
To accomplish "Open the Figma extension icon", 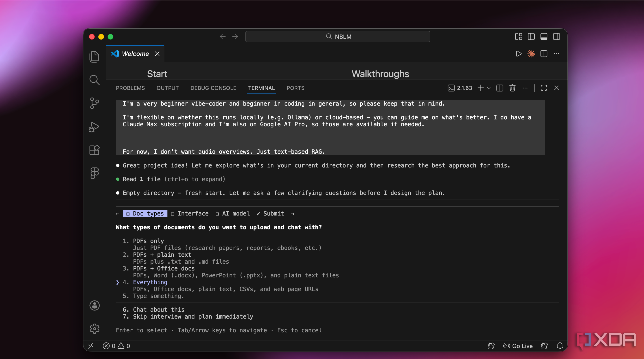I will pyautogui.click(x=94, y=173).
